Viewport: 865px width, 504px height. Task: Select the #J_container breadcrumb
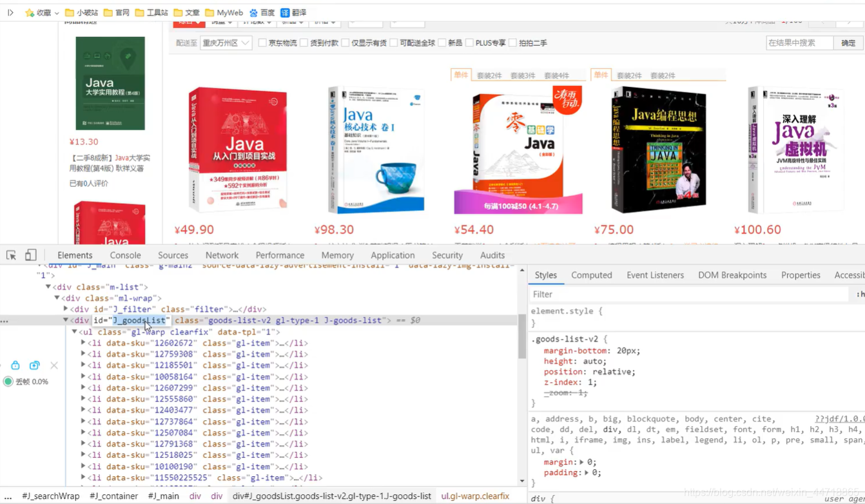click(113, 496)
